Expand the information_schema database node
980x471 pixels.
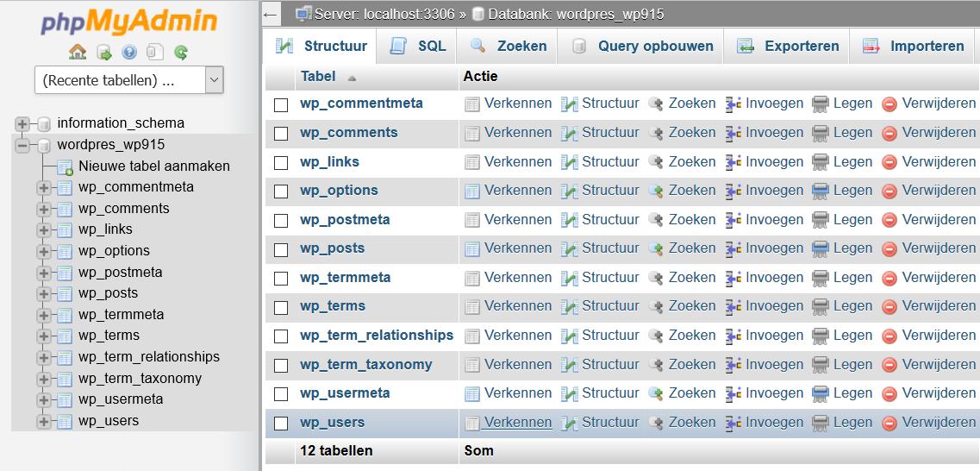(x=22, y=124)
